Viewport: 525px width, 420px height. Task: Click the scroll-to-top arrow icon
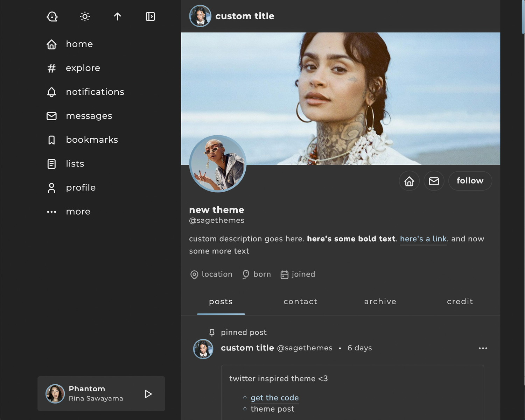pyautogui.click(x=117, y=16)
